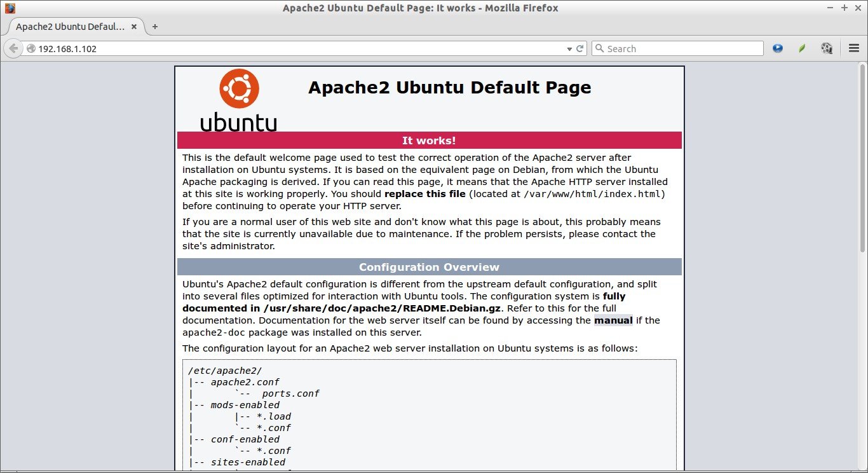Viewport: 868px width, 473px height.
Task: Open the manual link
Action: tap(613, 320)
